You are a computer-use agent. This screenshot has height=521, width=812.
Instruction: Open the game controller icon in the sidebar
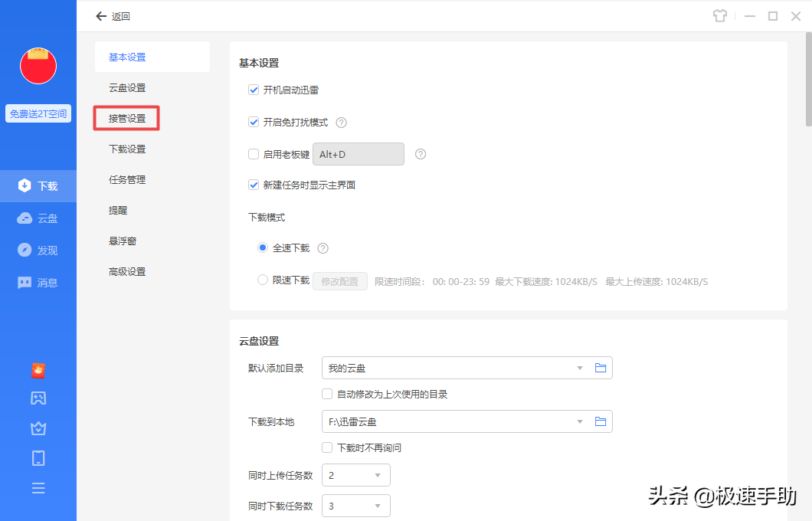click(x=38, y=398)
